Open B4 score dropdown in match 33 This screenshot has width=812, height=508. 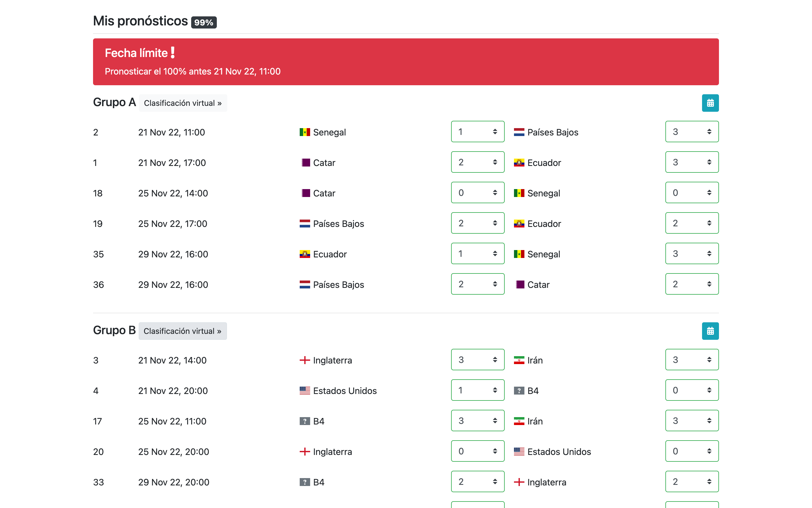pyautogui.click(x=477, y=481)
